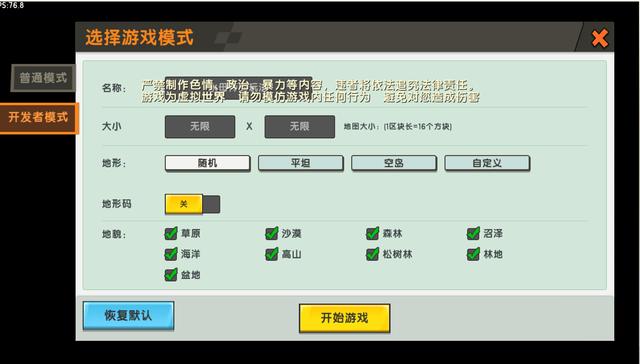Select the 开发者模式 tab
The height and width of the screenshot is (364, 640).
[x=39, y=118]
